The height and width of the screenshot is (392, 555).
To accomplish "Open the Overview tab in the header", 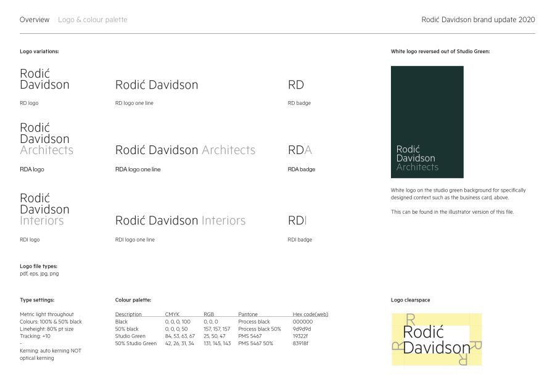I will 35,20.
